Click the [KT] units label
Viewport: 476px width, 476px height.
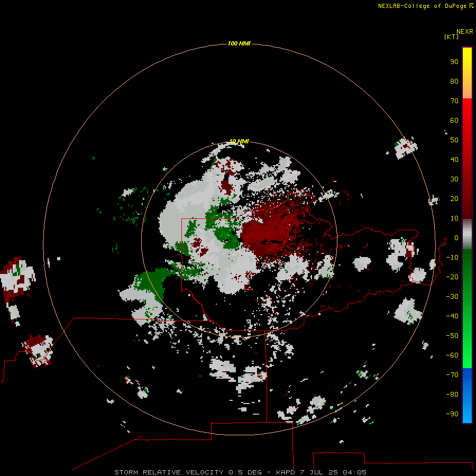451,36
